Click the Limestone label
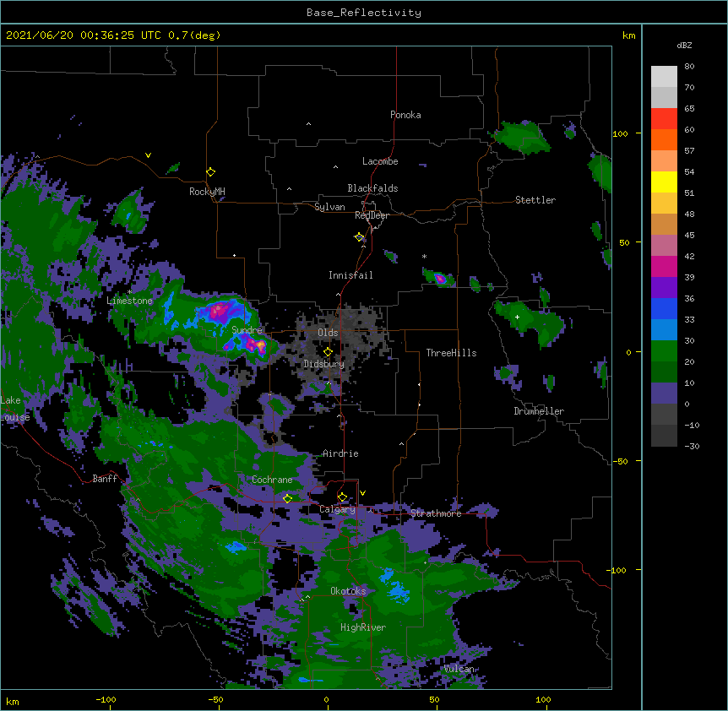 (x=129, y=301)
